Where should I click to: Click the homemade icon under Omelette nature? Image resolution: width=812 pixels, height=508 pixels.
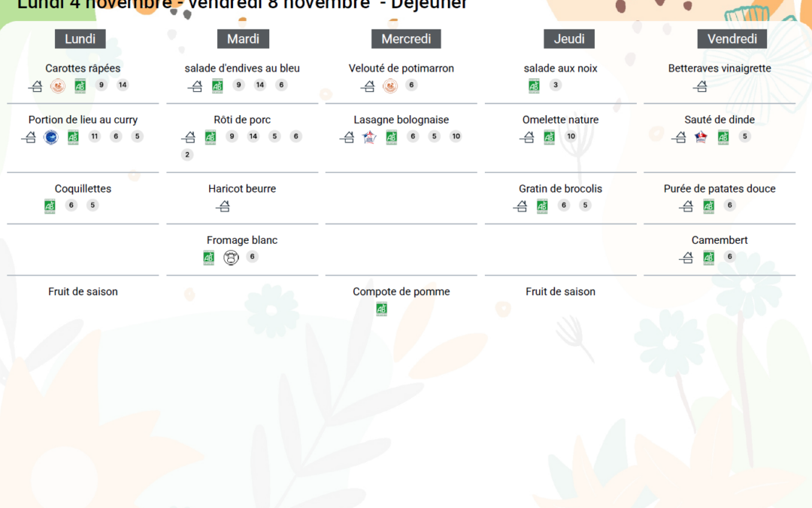[526, 137]
